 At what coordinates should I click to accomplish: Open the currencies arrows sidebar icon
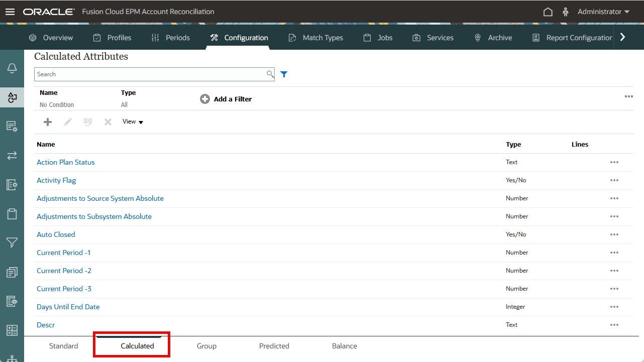tap(12, 156)
